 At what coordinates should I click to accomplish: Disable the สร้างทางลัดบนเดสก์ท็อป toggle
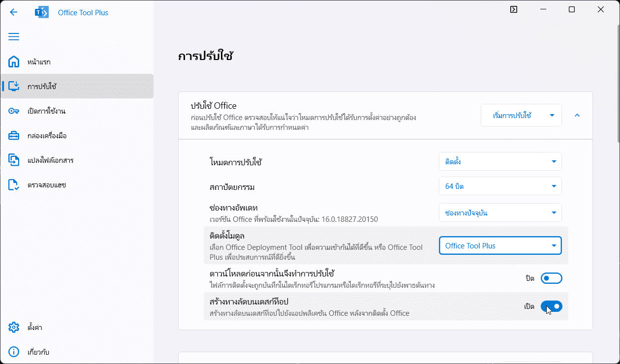[x=552, y=306]
